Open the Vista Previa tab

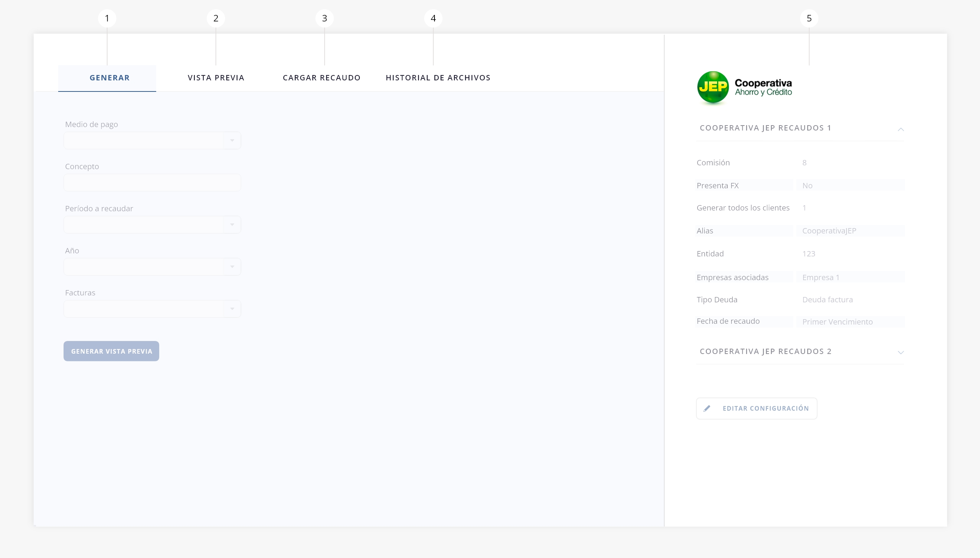pos(216,78)
